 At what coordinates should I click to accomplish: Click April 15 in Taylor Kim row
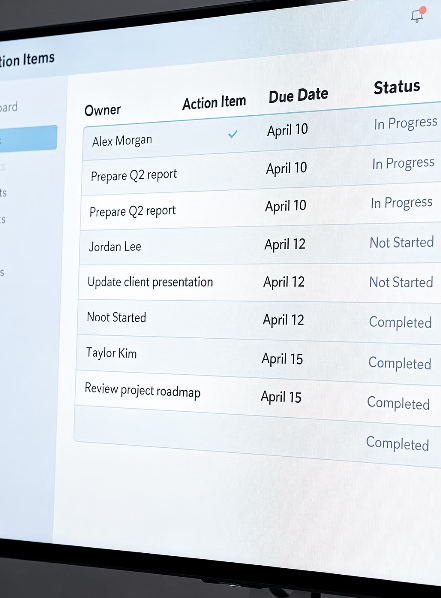click(x=282, y=358)
